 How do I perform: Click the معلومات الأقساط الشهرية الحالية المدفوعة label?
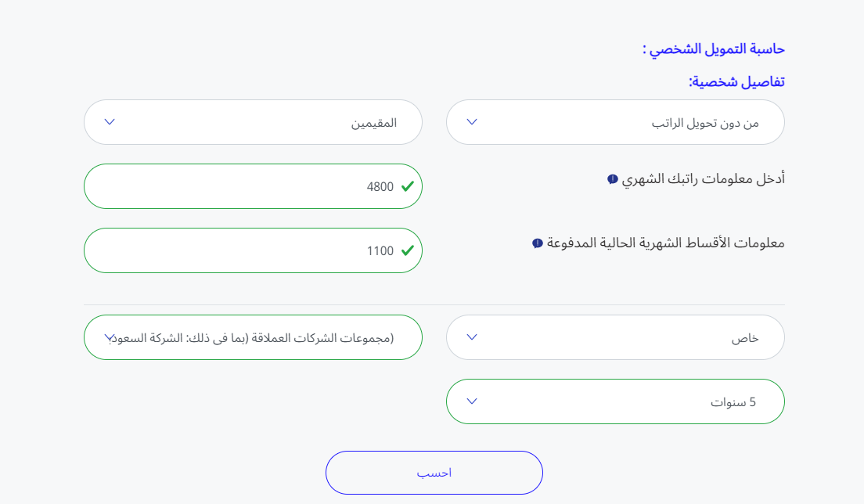[666, 243]
